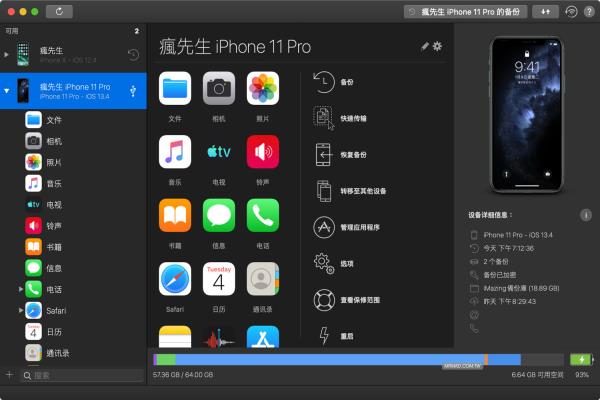The width and height of the screenshot is (600, 400).
Task: Open the 电视 Apple TV icon in main grid
Action: tap(219, 152)
